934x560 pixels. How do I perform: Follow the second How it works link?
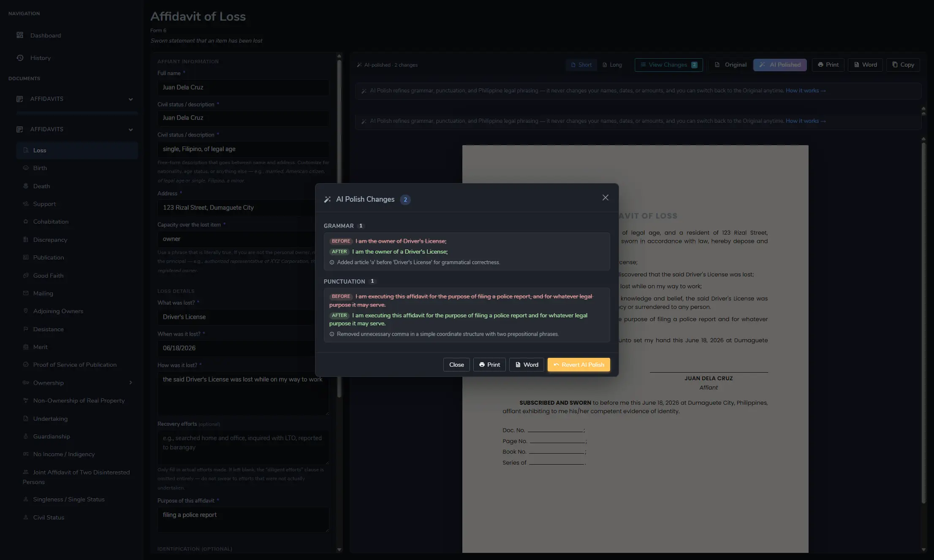coord(805,121)
